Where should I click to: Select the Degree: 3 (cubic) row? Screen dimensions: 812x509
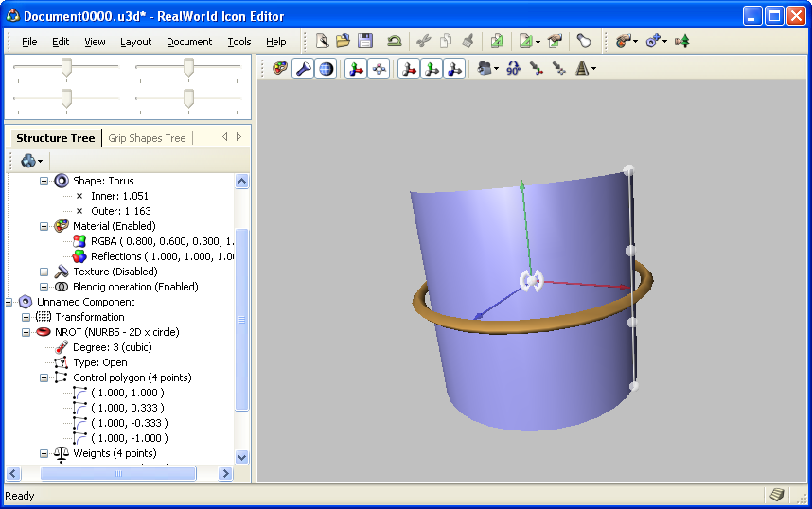click(113, 347)
